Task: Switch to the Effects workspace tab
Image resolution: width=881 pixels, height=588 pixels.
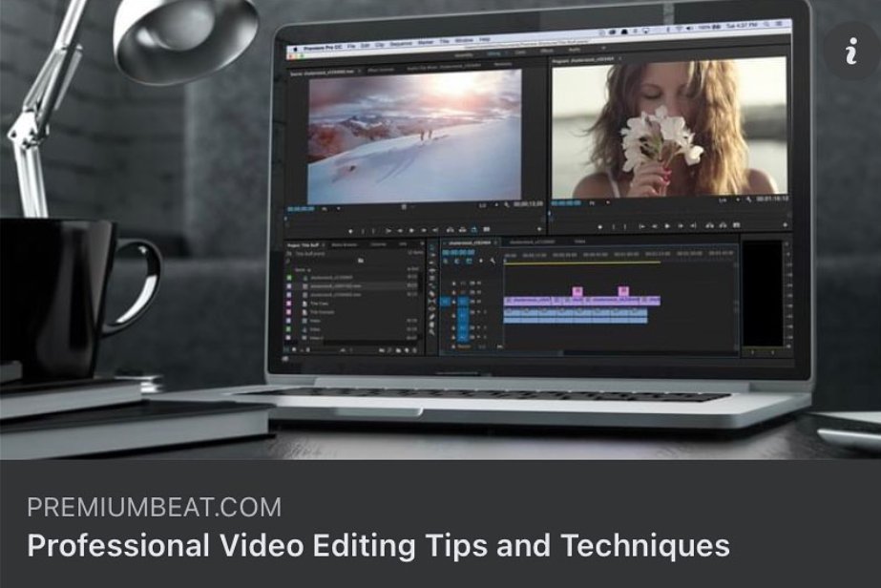Action: (546, 52)
